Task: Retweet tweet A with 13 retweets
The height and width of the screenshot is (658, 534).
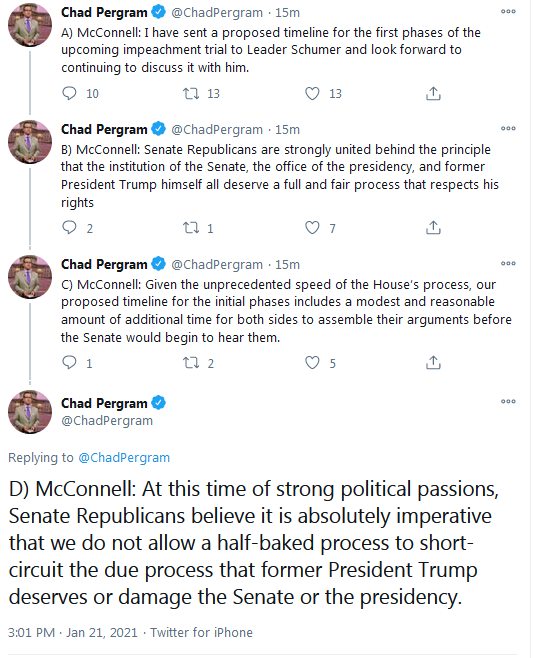Action: click(x=191, y=93)
